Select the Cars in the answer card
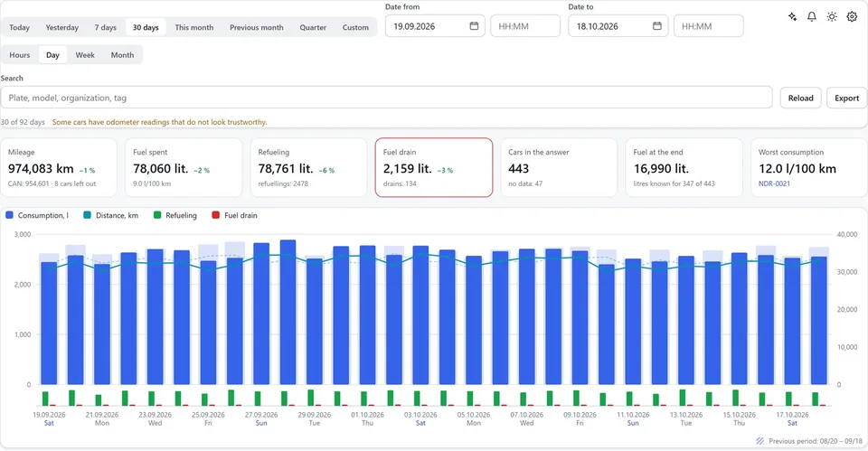868x451 pixels. pyautogui.click(x=559, y=168)
